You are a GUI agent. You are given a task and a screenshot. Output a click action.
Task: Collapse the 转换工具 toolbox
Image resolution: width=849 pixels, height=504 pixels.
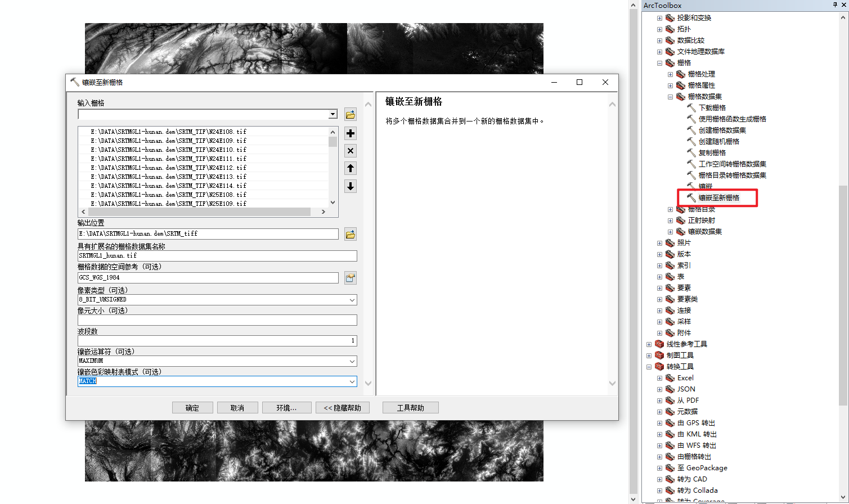tap(649, 367)
